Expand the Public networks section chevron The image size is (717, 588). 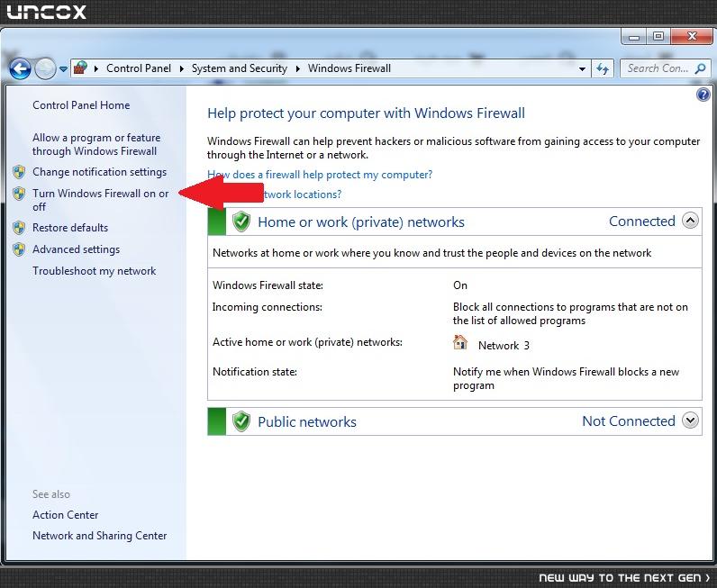tap(690, 420)
